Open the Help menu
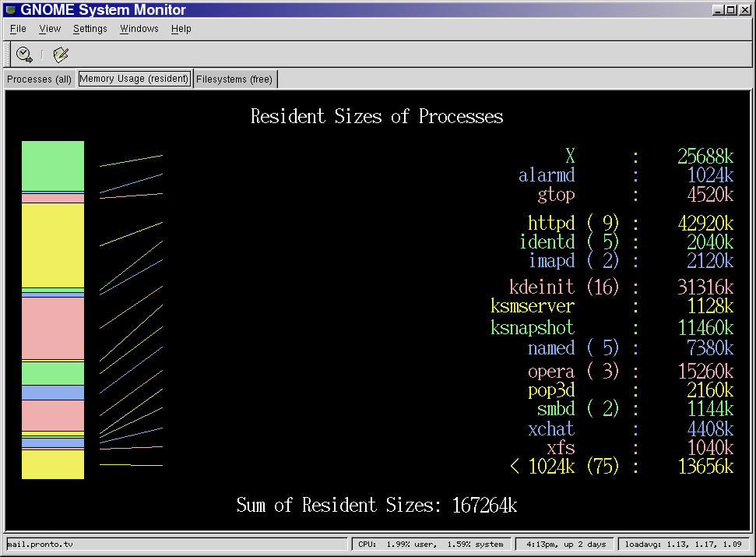 (x=181, y=29)
